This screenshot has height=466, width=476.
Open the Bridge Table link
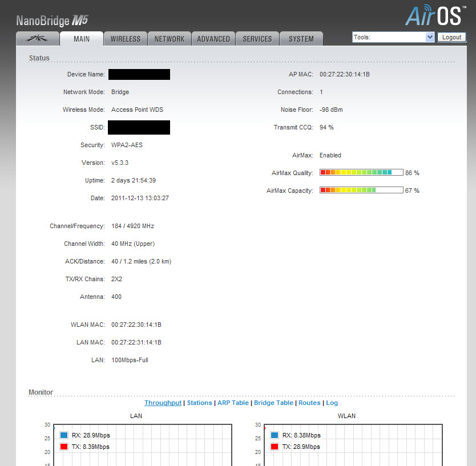[273, 403]
